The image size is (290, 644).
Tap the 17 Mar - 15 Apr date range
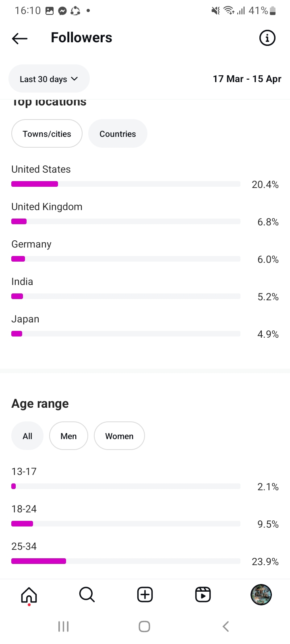pos(247,79)
